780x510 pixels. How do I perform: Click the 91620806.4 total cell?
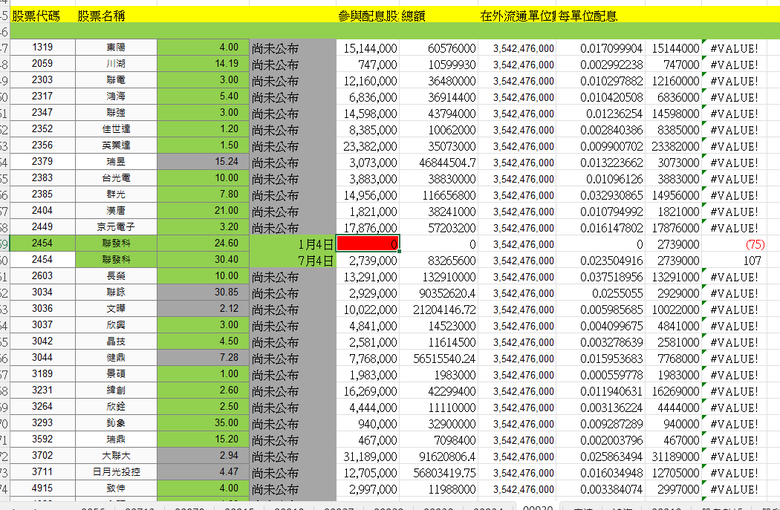tap(438, 457)
